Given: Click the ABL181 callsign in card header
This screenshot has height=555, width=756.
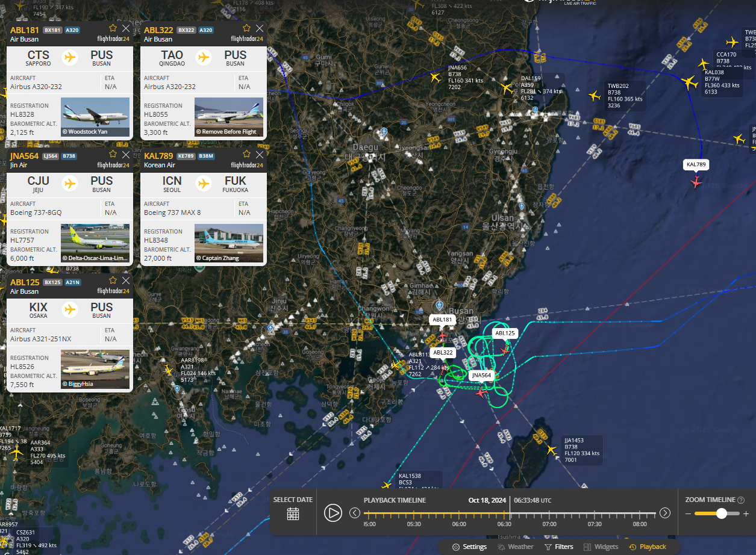Looking at the screenshot, I should (x=25, y=30).
